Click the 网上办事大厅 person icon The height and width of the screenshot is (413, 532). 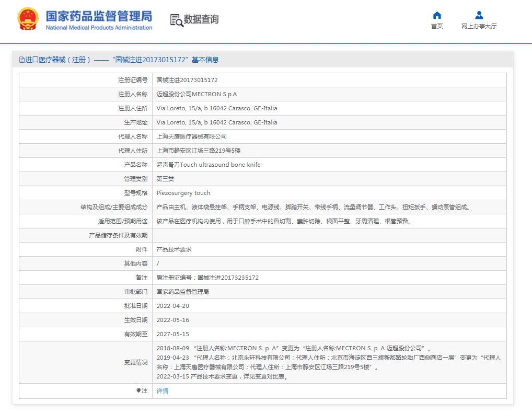tap(479, 15)
